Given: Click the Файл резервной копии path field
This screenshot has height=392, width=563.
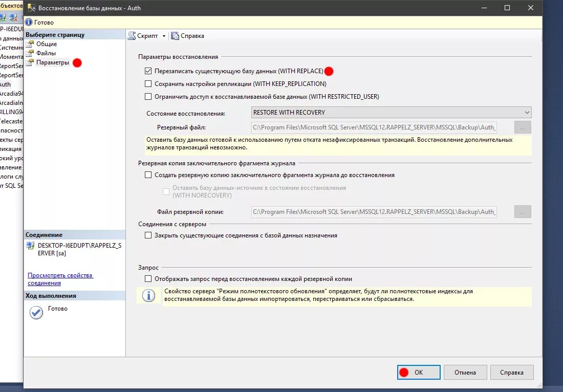Looking at the screenshot, I should point(374,212).
